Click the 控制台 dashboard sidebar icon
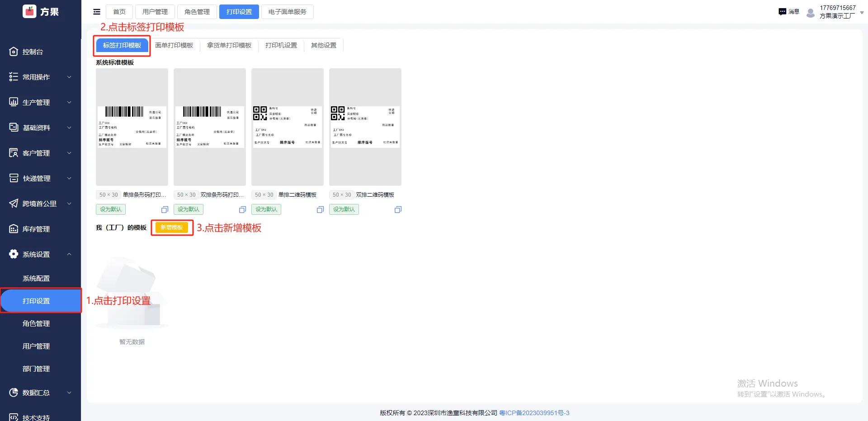 (14, 52)
